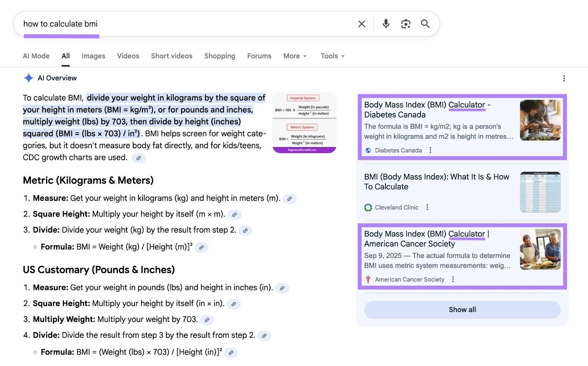Screen dimensions: 588x366
Task: Click the Diabetes Canada globe favicon
Action: [368, 150]
